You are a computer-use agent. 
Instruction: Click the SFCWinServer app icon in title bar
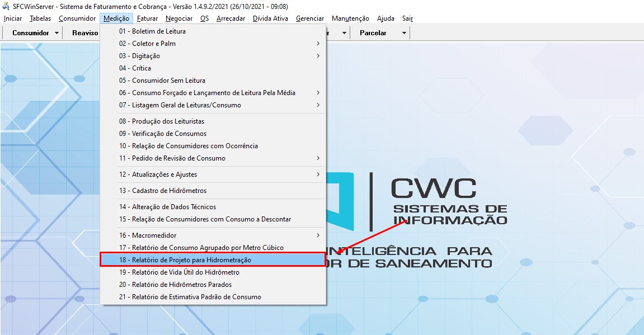(6, 7)
